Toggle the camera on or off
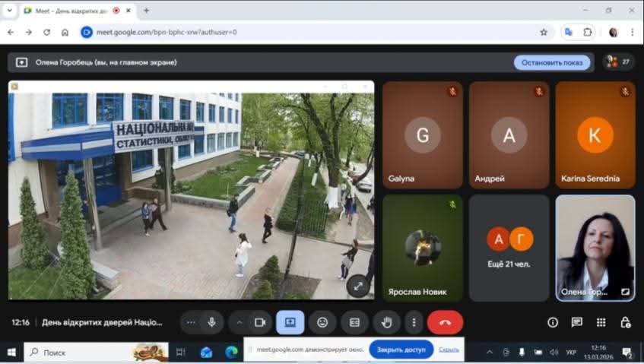 click(x=259, y=322)
